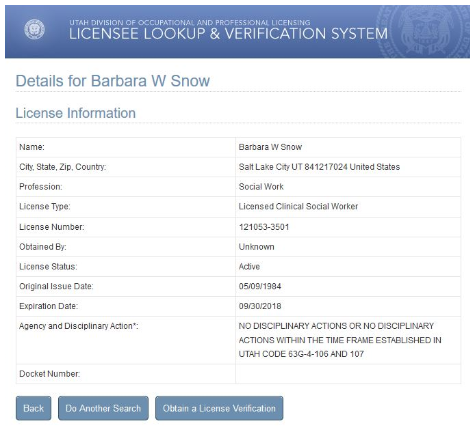
Task: Select the license number 121053-3501 value
Action: tap(264, 227)
